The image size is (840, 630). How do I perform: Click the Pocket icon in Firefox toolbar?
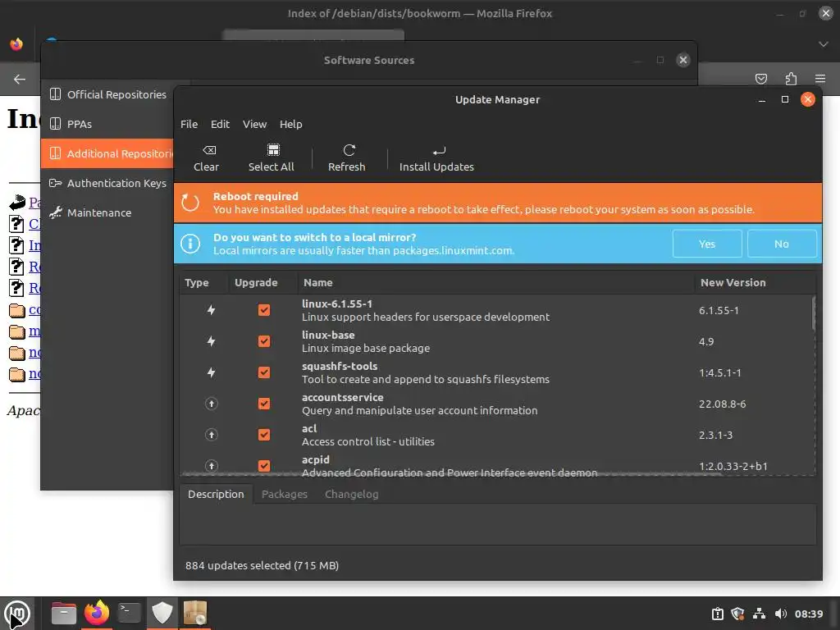coord(761,79)
